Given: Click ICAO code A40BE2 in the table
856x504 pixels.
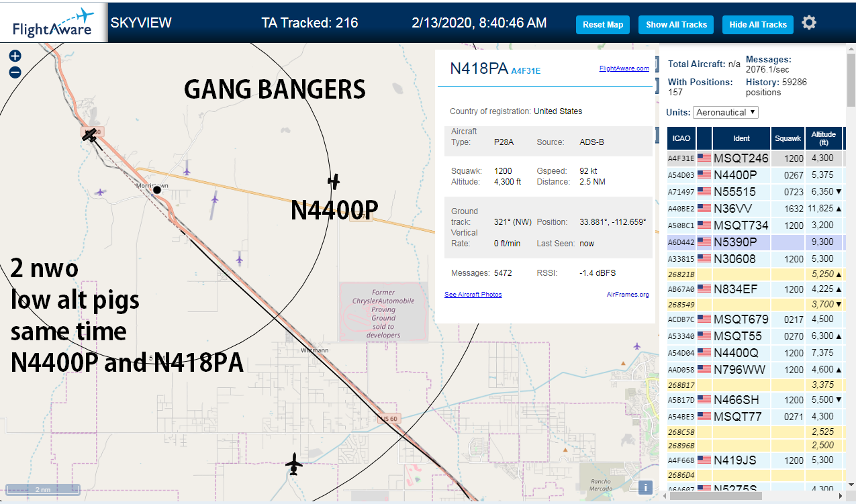Looking at the screenshot, I should [681, 209].
